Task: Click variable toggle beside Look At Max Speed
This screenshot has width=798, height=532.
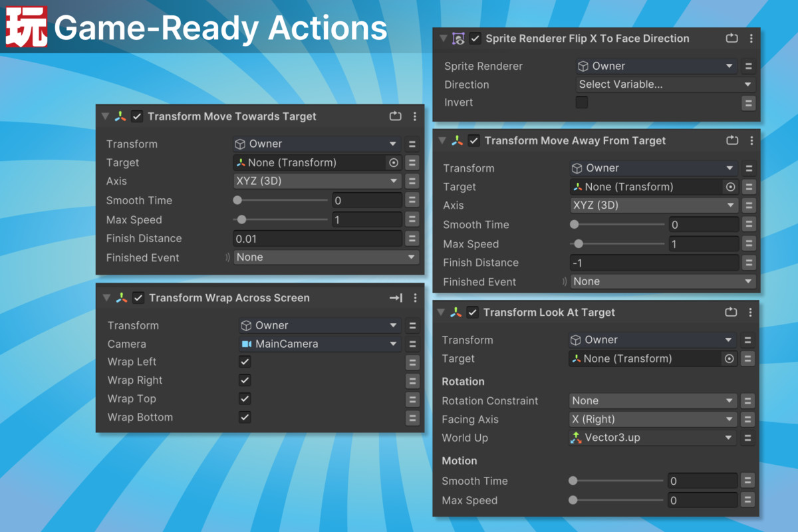Action: point(748,500)
